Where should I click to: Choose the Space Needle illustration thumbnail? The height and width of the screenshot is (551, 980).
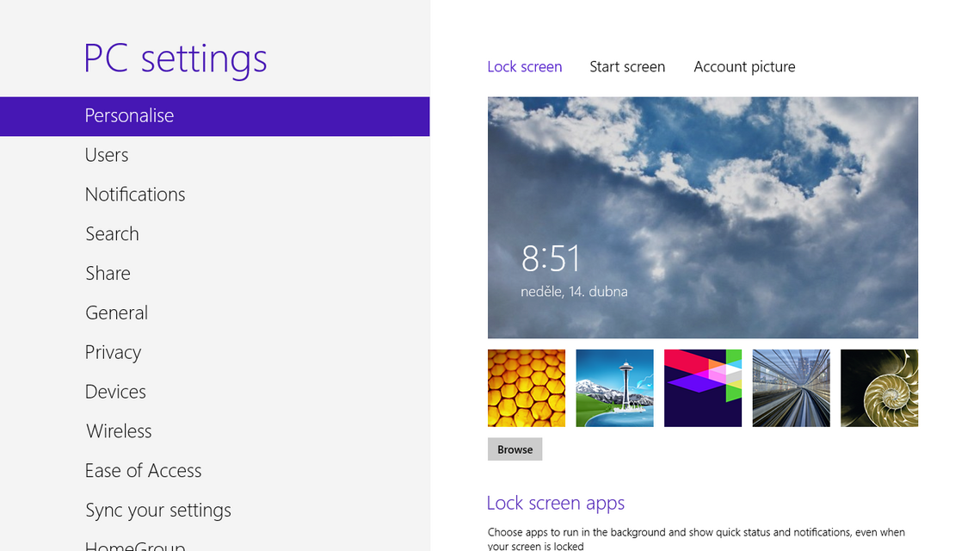coord(614,388)
